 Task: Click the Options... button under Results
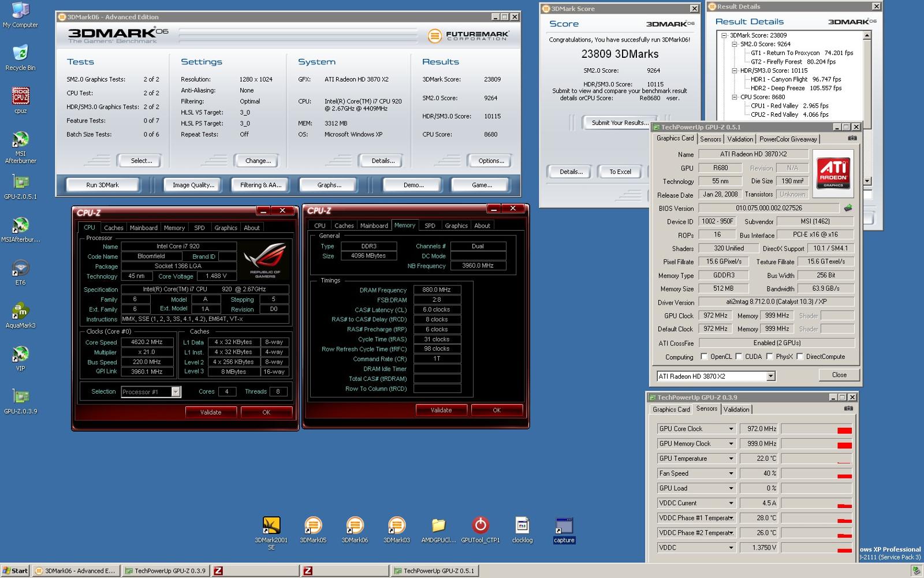[x=491, y=161]
